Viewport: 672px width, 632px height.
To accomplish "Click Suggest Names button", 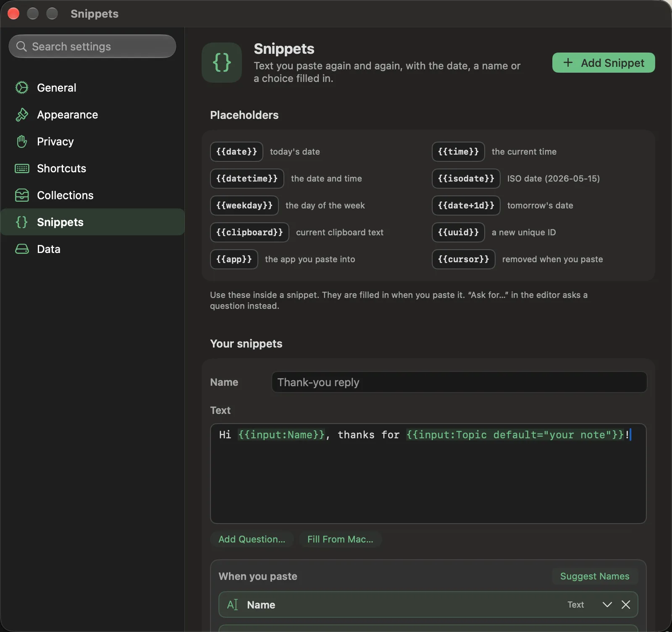I will 595,576.
